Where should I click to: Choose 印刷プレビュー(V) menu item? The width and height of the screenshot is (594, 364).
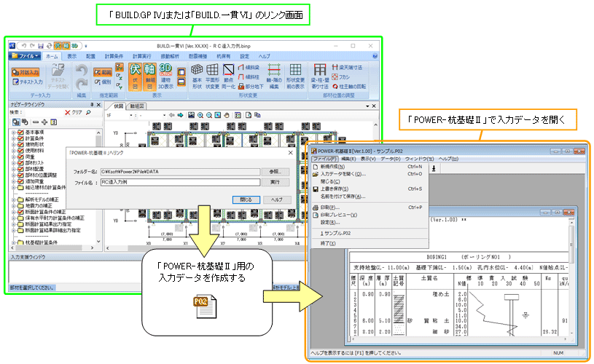coord(338,215)
